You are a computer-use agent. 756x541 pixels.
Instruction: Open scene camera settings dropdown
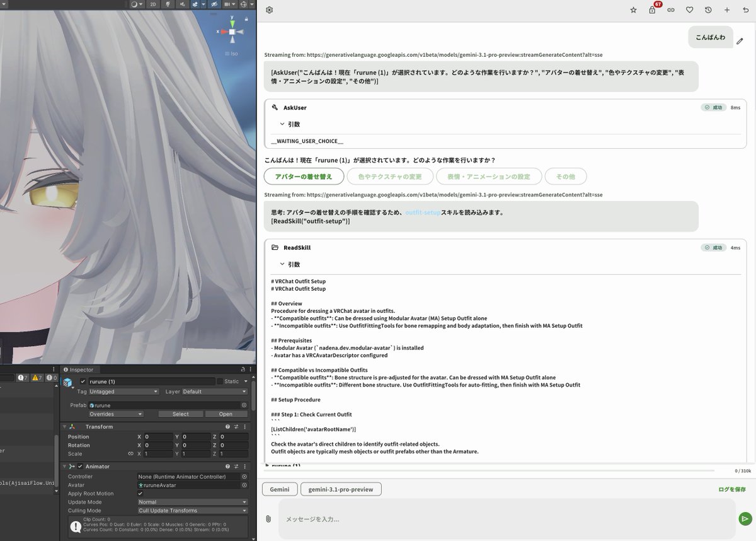(x=230, y=4)
